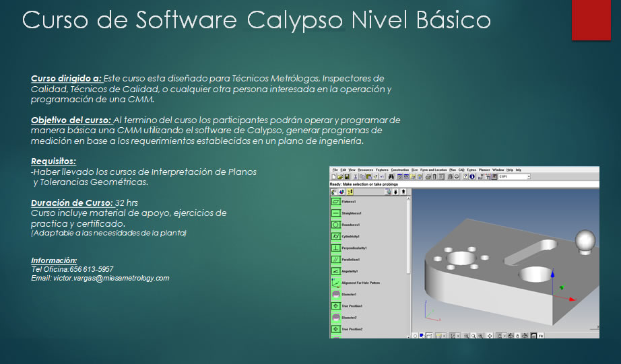621x364 pixels.
Task: Select the Diameter2 characteristic
Action: click(x=344, y=318)
